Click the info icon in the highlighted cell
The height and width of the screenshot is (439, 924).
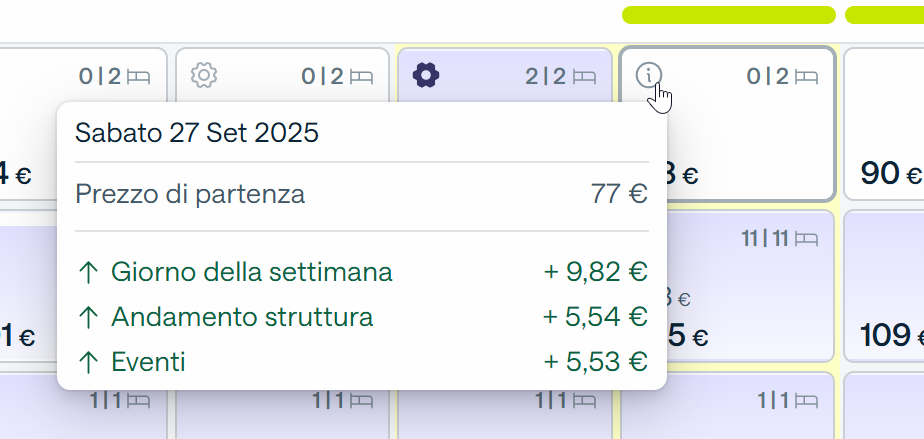point(649,74)
